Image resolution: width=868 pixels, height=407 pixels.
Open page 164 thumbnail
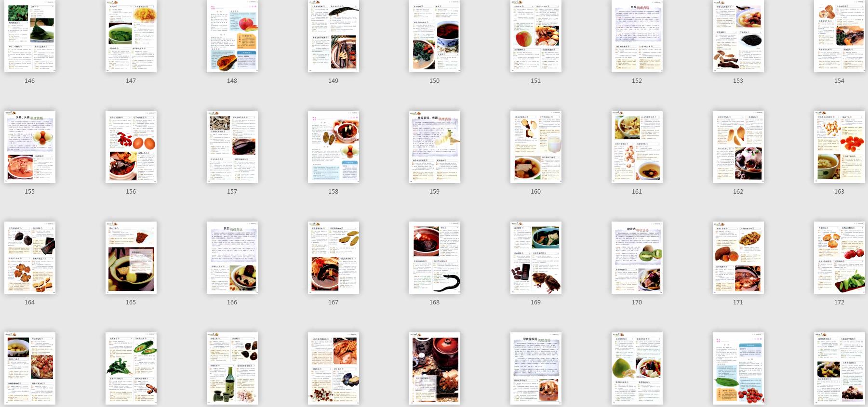[30, 258]
